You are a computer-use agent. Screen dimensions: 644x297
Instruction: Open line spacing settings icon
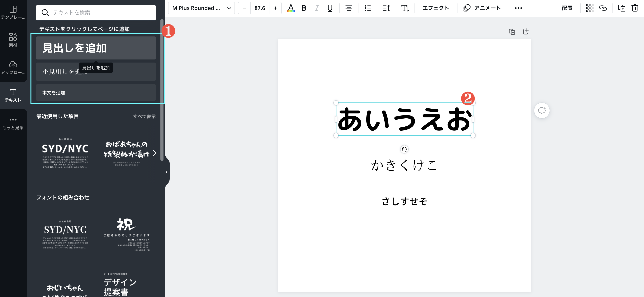tap(386, 8)
